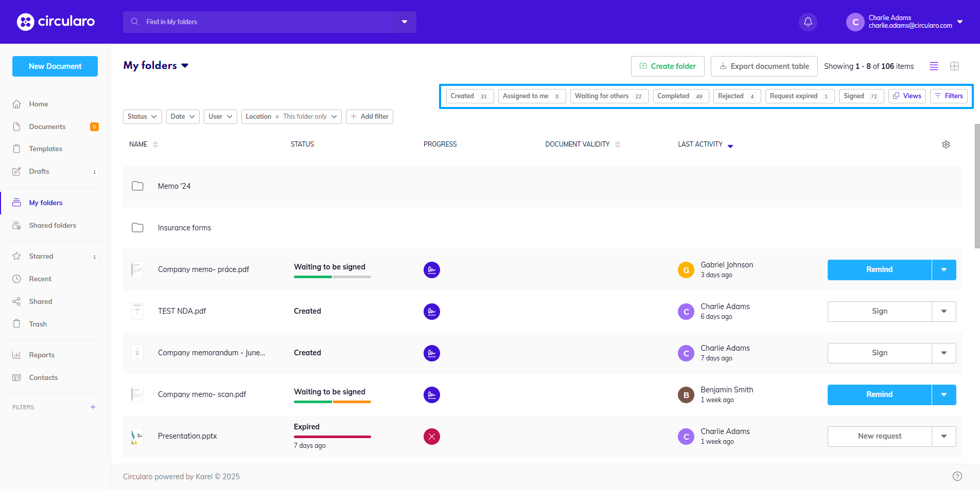This screenshot has width=980, height=489.
Task: Toggle the Waiting for others quick filter
Action: (x=608, y=96)
